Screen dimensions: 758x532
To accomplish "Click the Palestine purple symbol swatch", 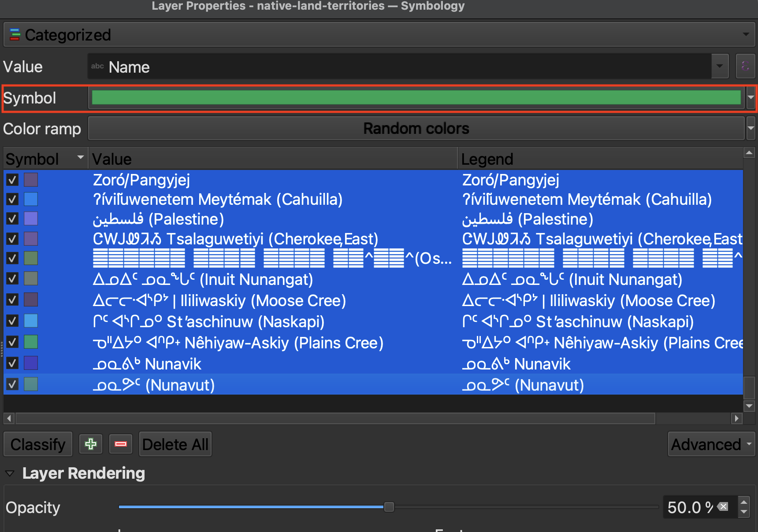I will 31,219.
